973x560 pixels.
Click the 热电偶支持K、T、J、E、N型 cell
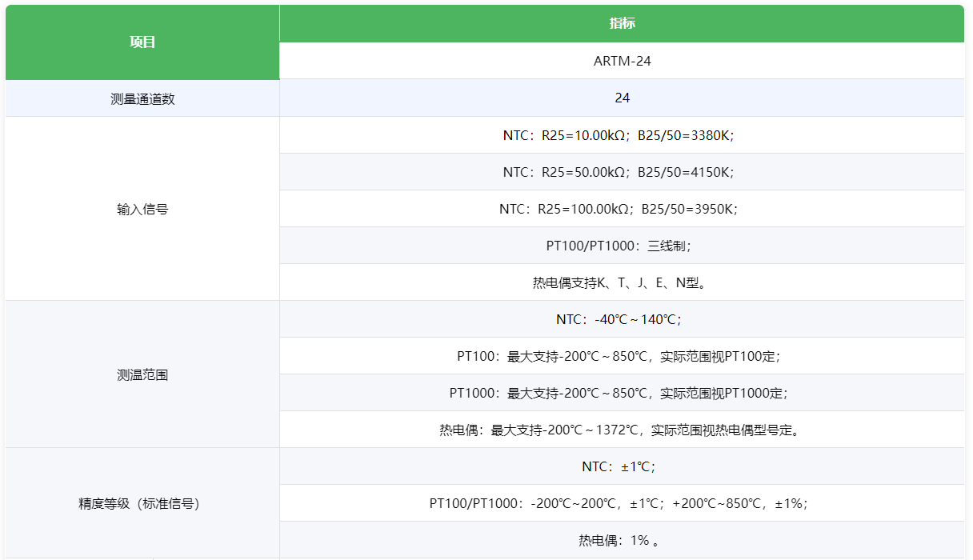tap(622, 282)
